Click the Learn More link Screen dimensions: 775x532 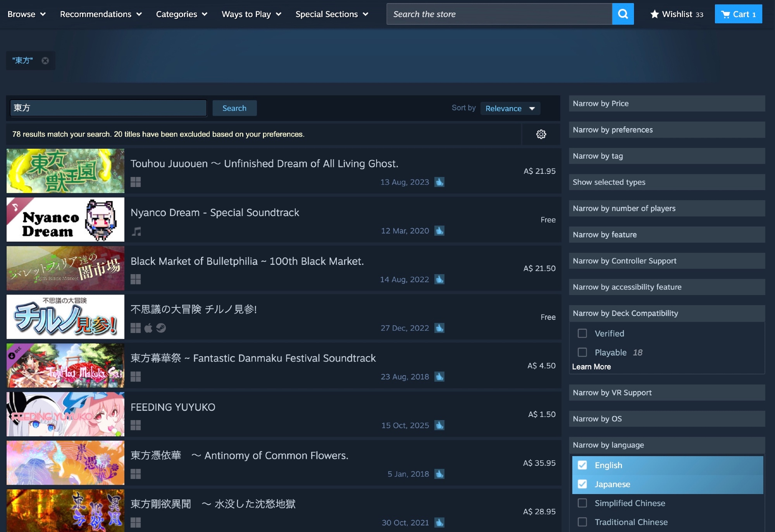(x=591, y=367)
